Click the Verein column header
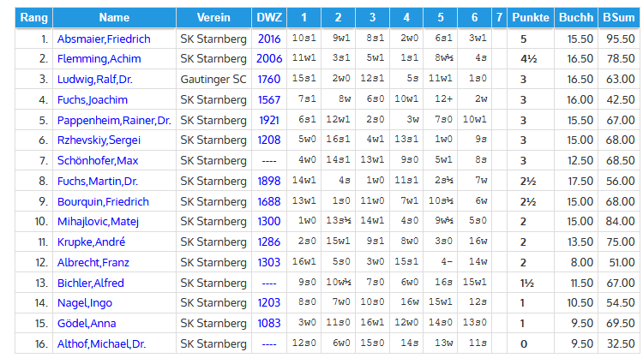This screenshot has width=643, height=364. [213, 17]
